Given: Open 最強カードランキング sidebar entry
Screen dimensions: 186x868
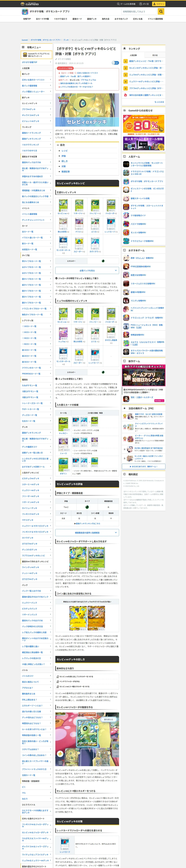Looking at the screenshot, I should pyautogui.click(x=37, y=133).
